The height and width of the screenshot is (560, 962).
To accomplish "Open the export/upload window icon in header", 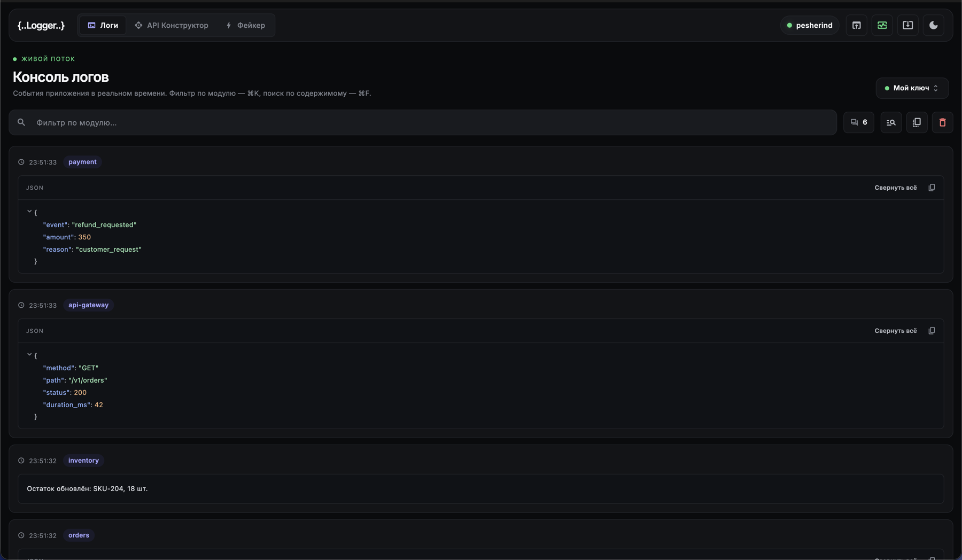I will 856,25.
